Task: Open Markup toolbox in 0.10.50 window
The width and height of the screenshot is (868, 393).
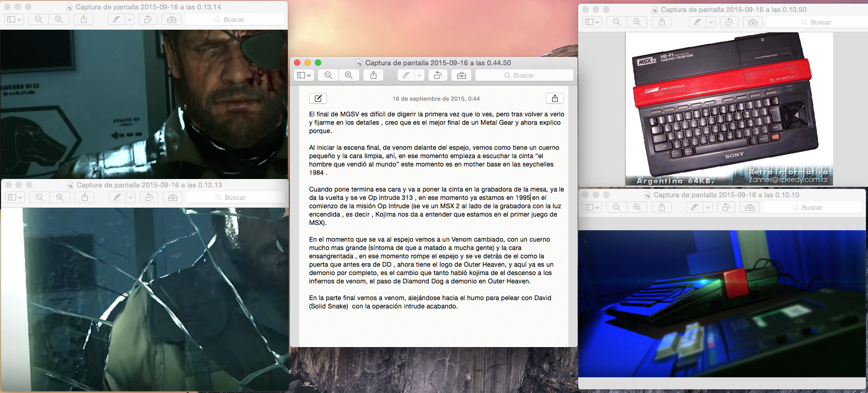Action: pyautogui.click(x=752, y=22)
